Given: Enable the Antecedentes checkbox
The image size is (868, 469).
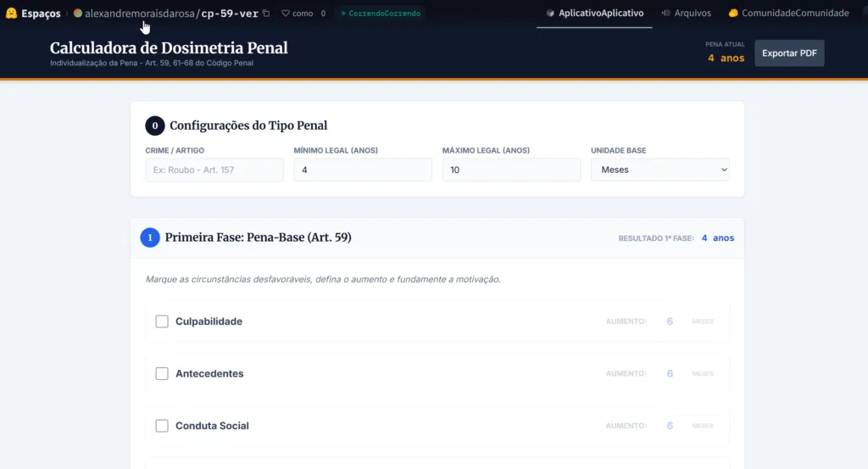Looking at the screenshot, I should tap(162, 374).
